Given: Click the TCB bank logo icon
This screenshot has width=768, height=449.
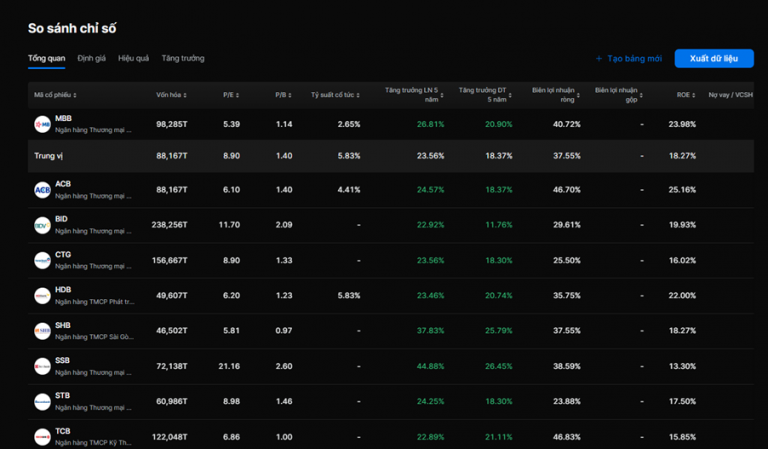Looking at the screenshot, I should (42, 437).
